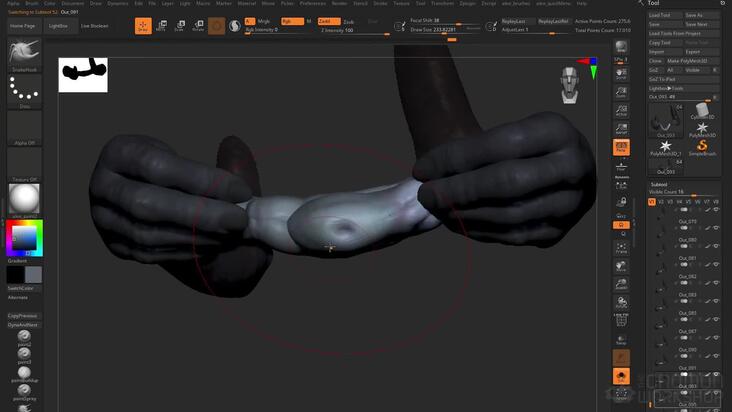The width and height of the screenshot is (732, 412).
Task: Open the Document menu
Action: 72,3
